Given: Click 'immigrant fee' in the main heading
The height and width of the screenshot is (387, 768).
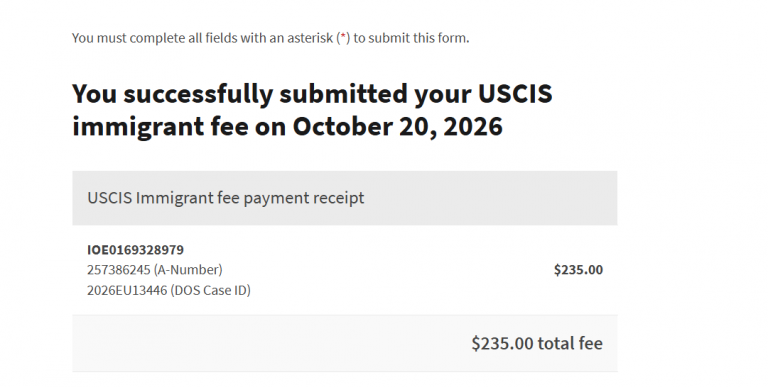Looking at the screenshot, I should (x=160, y=127).
